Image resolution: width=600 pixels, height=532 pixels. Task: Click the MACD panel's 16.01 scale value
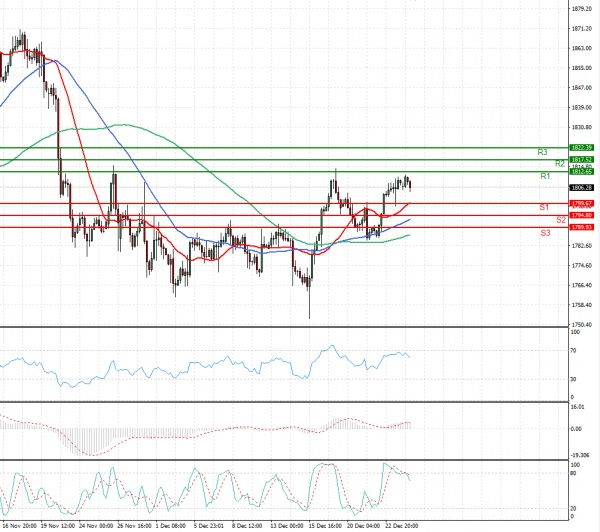pyautogui.click(x=577, y=407)
